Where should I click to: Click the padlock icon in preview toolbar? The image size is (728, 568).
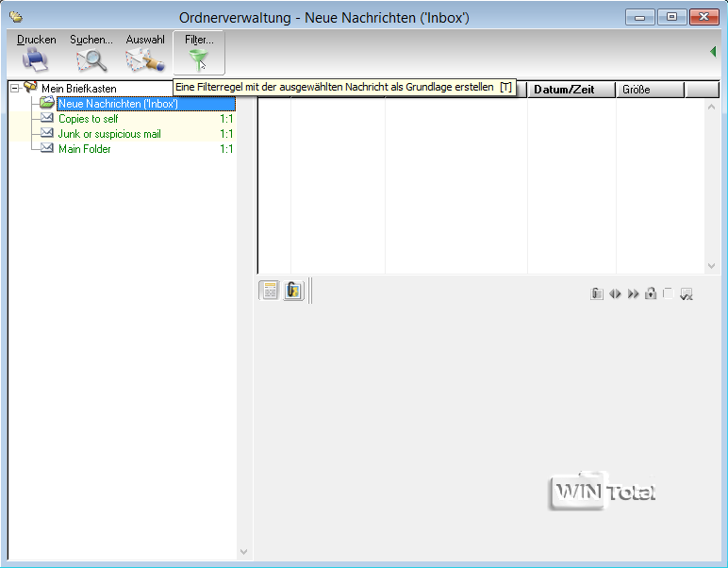pyautogui.click(x=651, y=293)
